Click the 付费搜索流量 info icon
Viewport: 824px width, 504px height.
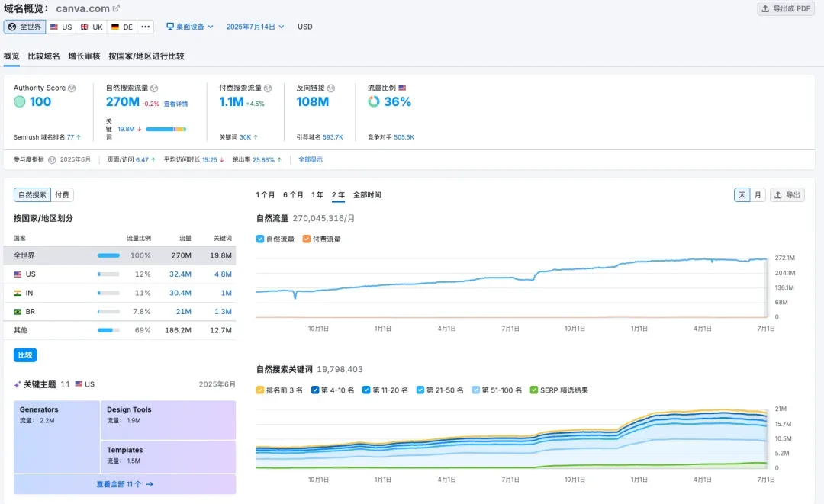click(267, 88)
